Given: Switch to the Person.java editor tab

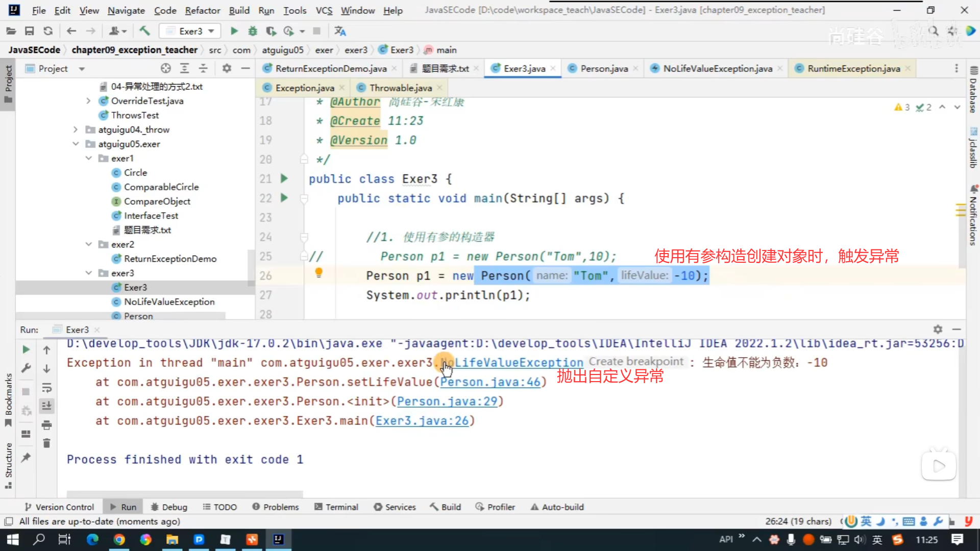Looking at the screenshot, I should click(x=604, y=68).
